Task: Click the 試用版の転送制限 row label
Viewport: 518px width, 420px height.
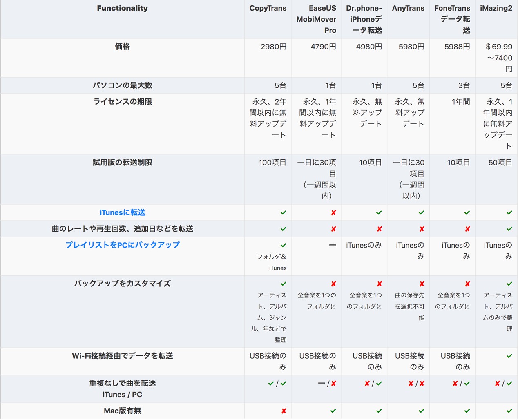Action: click(122, 163)
